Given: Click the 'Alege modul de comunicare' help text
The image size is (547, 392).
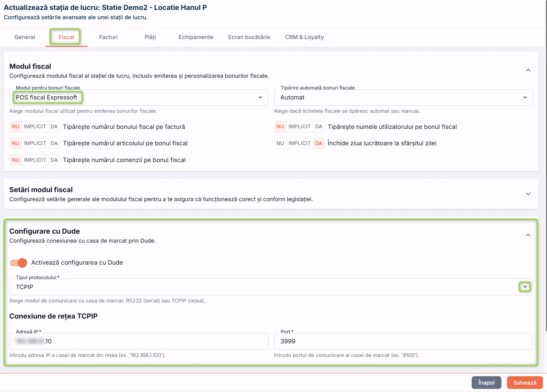Looking at the screenshot, I should point(107,301).
